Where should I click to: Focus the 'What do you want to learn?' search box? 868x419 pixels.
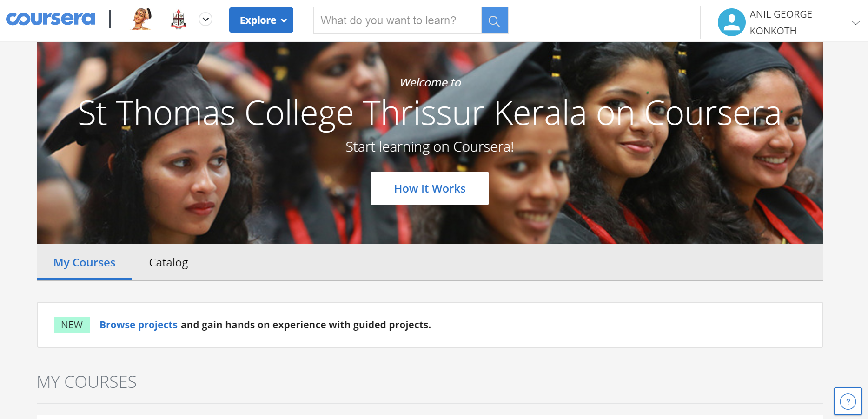(x=398, y=20)
